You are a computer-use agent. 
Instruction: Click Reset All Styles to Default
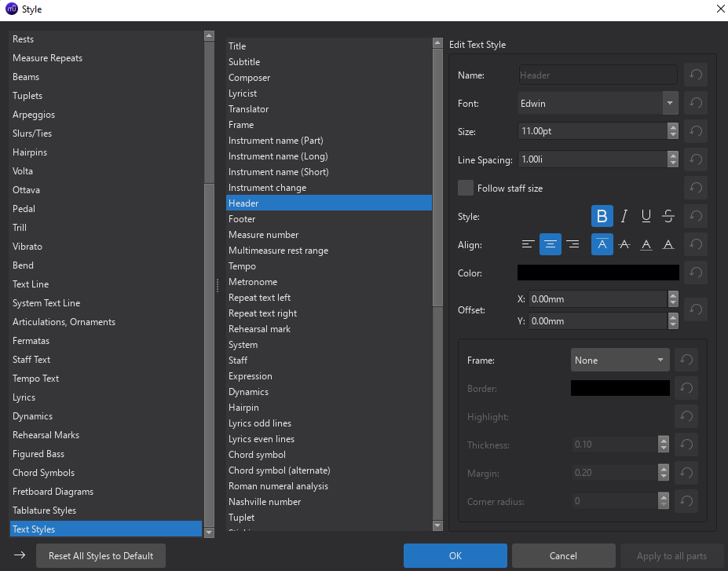tap(101, 555)
